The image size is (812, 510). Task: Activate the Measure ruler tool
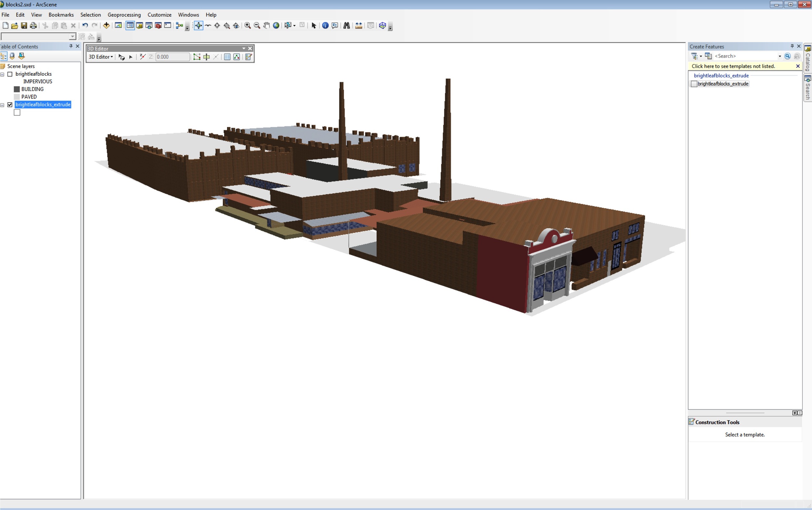(x=359, y=26)
